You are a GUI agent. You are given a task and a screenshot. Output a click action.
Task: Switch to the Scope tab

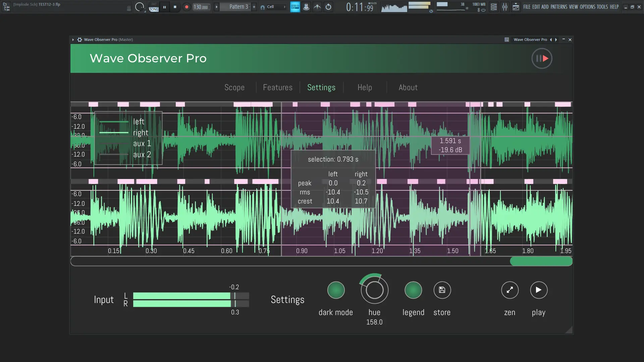point(234,87)
